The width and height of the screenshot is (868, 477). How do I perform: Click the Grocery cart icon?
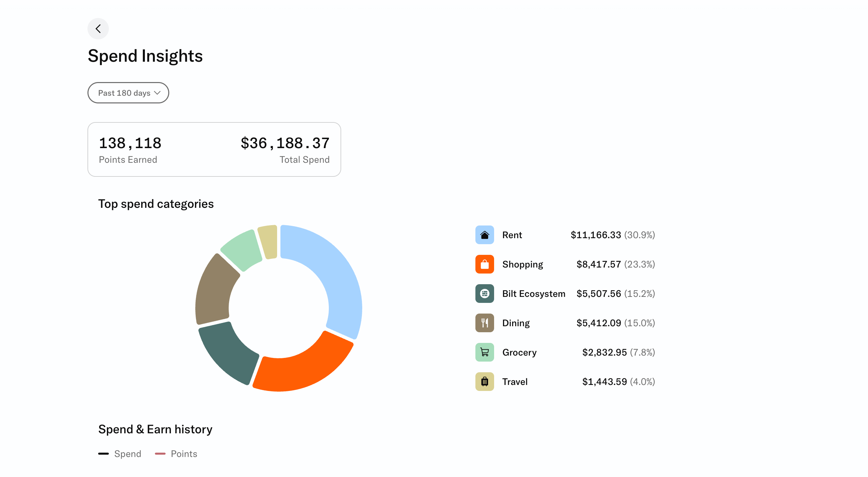484,353
